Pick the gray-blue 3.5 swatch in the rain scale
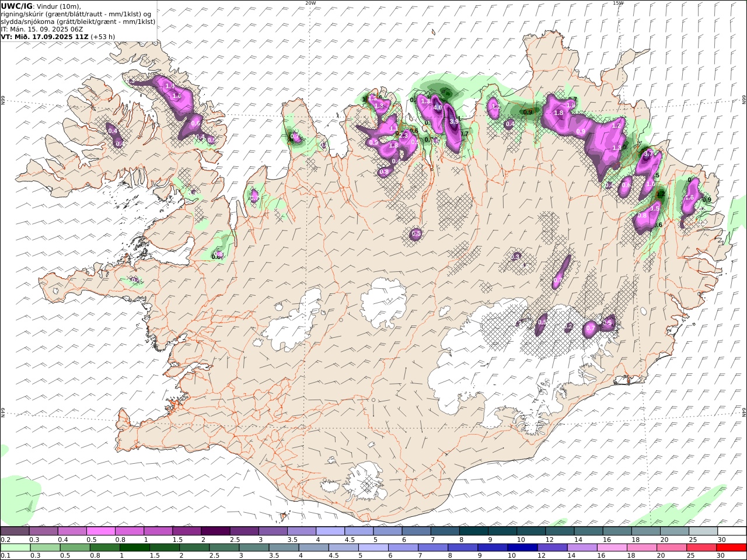 [284, 548]
